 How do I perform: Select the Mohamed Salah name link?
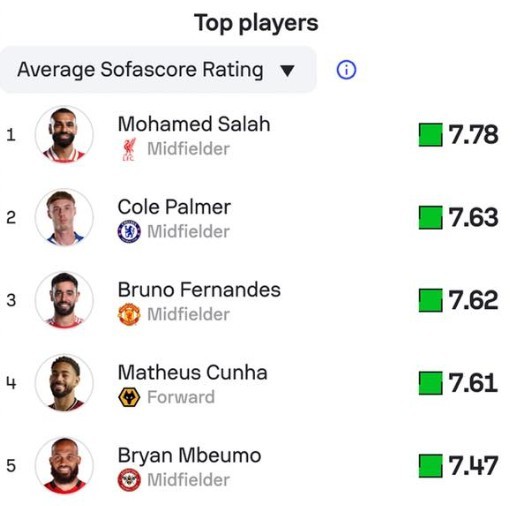(x=194, y=124)
